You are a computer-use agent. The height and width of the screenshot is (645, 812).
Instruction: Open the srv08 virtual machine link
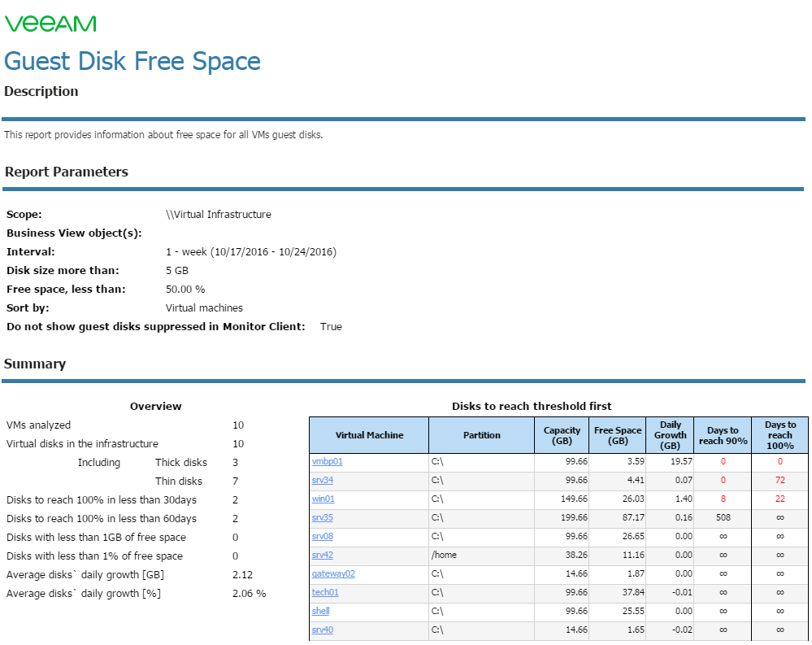322,536
